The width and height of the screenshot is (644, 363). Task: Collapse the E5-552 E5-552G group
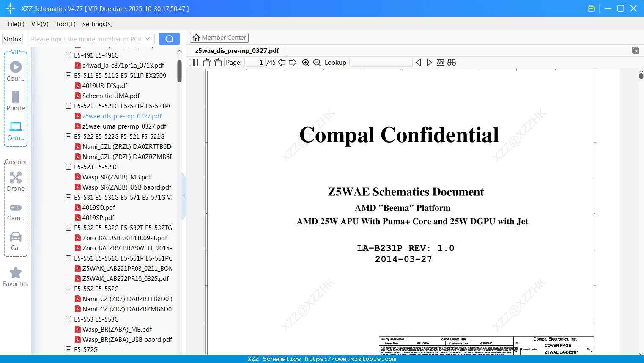point(69,289)
